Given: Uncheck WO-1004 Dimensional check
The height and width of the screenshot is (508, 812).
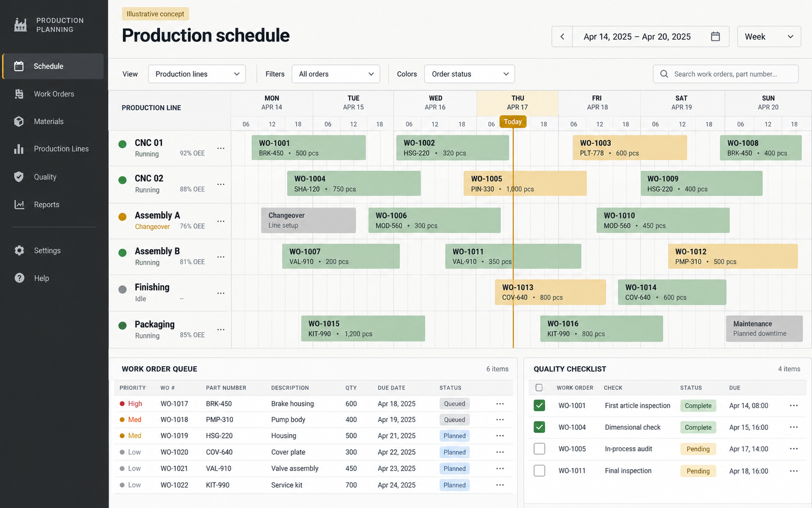Looking at the screenshot, I should click(x=539, y=427).
